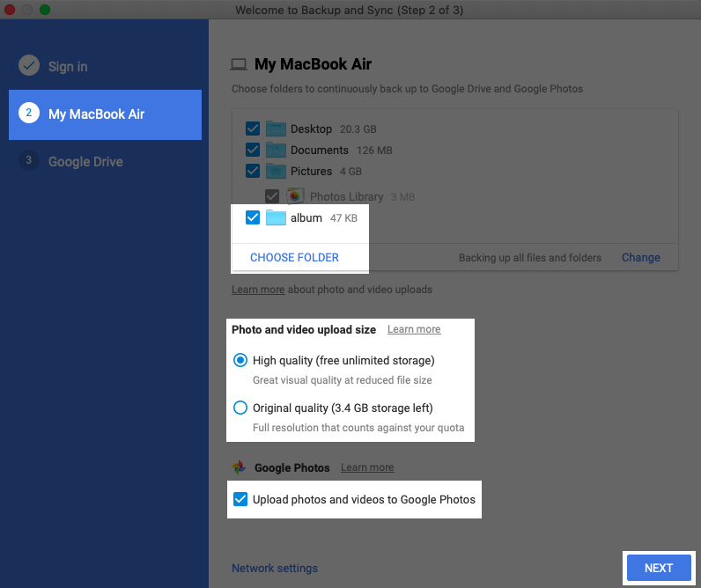Click the 47 KB size value
701x588 pixels.
click(x=343, y=218)
